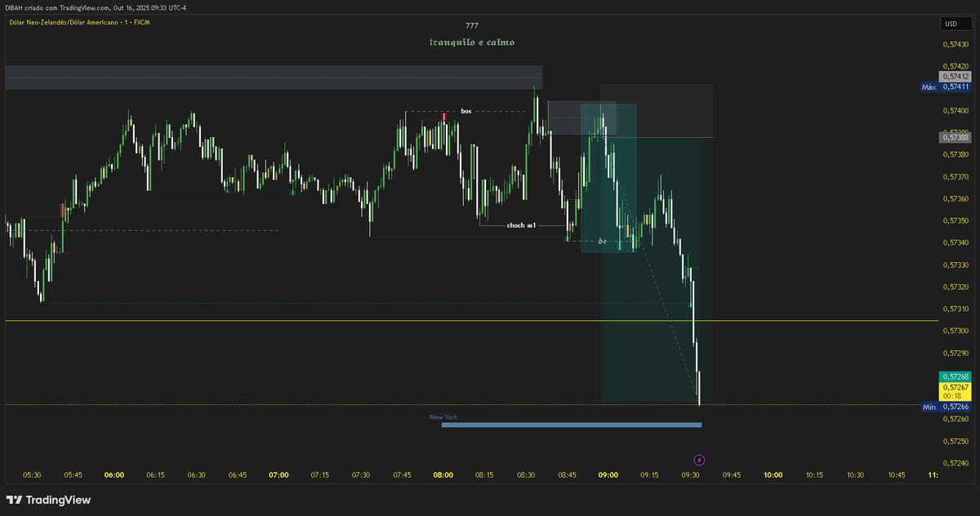
Task: Click the 'New York' session label
Action: point(443,416)
